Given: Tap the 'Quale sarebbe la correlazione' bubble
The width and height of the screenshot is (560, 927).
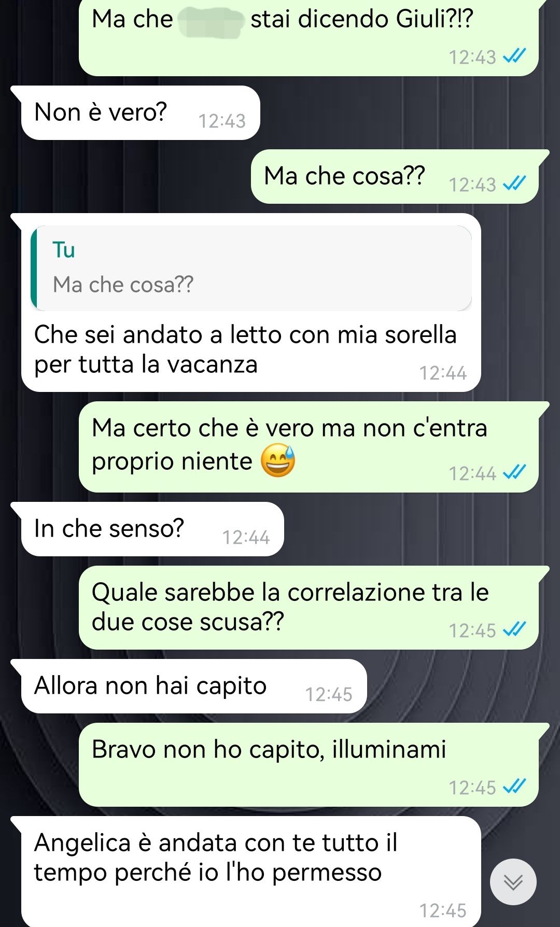Looking at the screenshot, I should click(x=309, y=608).
